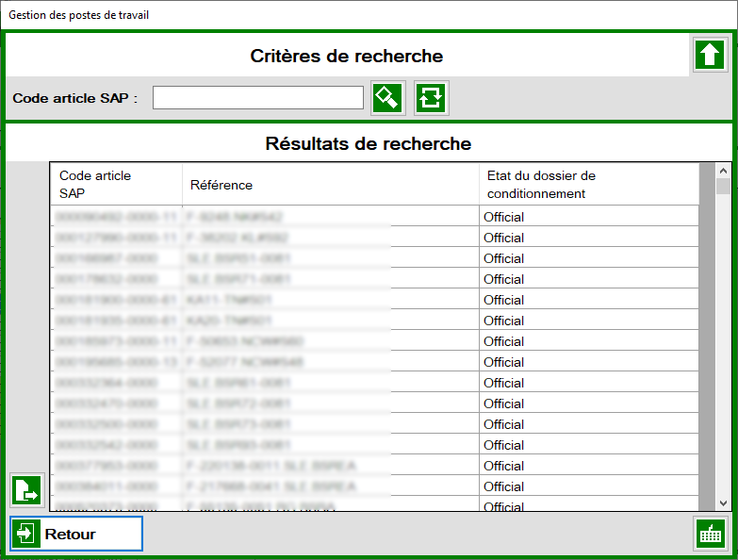Click the Code article SAP field label
The image size is (738, 560).
coord(74,98)
